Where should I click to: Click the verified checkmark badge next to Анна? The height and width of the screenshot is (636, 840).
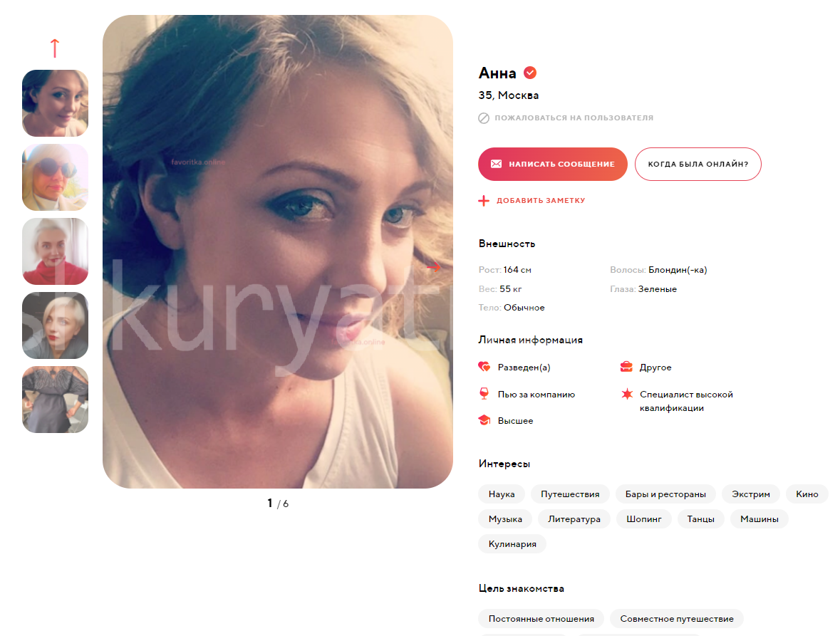[530, 72]
